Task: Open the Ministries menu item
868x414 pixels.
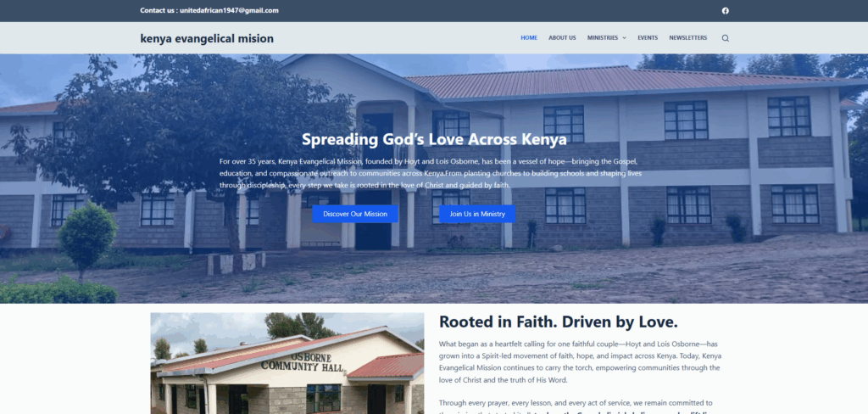Action: [x=603, y=37]
